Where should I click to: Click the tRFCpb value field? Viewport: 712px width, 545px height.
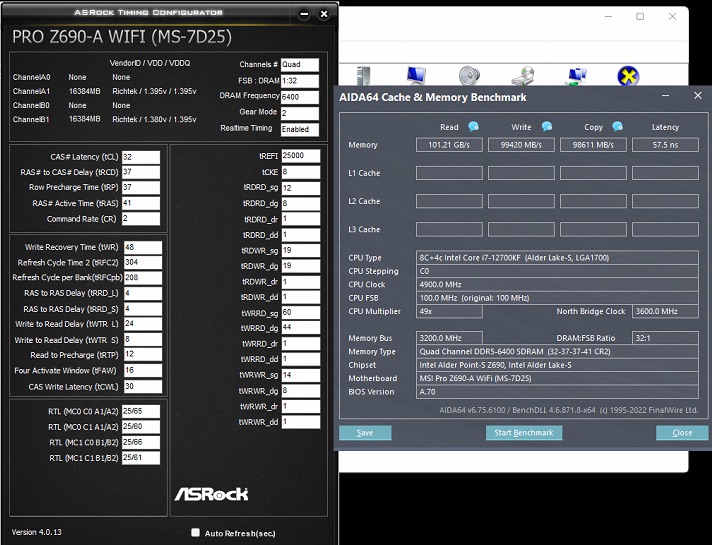click(x=143, y=278)
